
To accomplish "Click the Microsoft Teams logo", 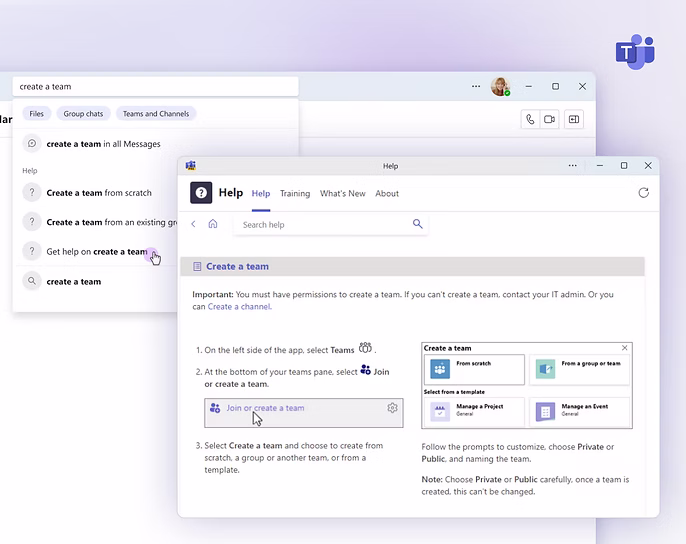I will click(635, 52).
